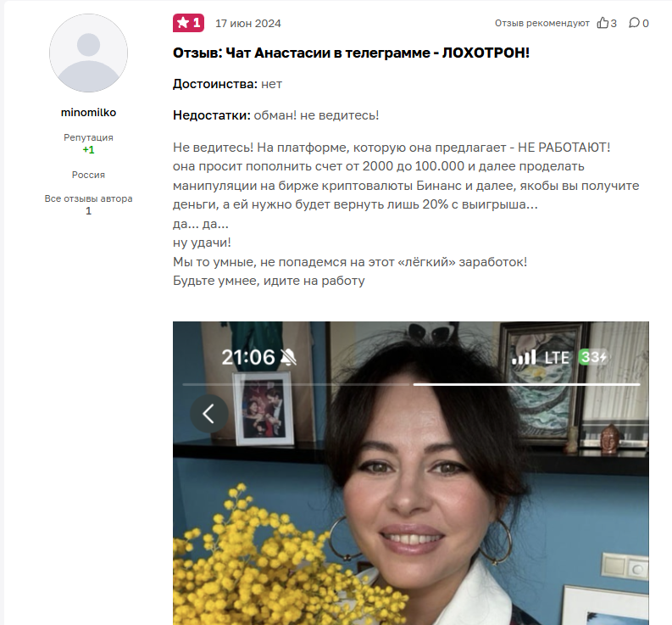The image size is (672, 625).
Task: Click the signal bars icon in photo
Action: pos(524,357)
